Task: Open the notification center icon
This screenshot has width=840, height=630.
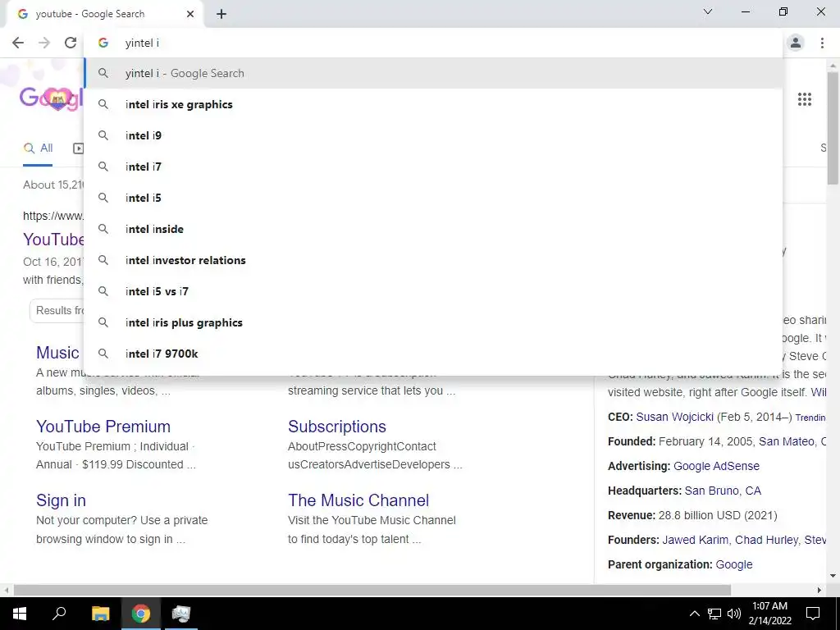Action: pyautogui.click(x=813, y=614)
